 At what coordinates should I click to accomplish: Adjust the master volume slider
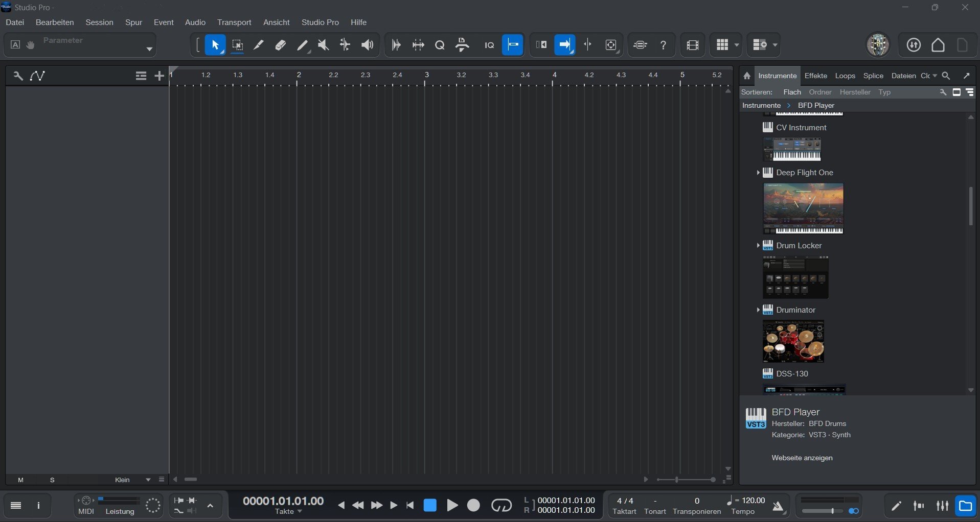click(x=822, y=511)
